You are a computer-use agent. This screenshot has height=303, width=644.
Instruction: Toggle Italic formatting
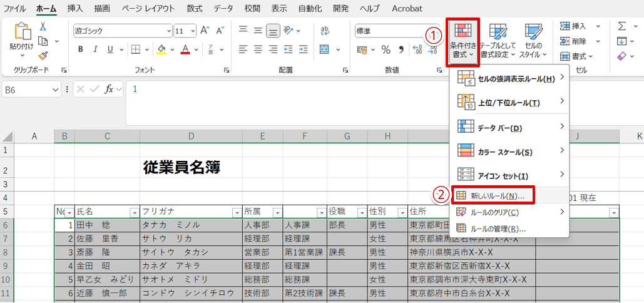95,49
